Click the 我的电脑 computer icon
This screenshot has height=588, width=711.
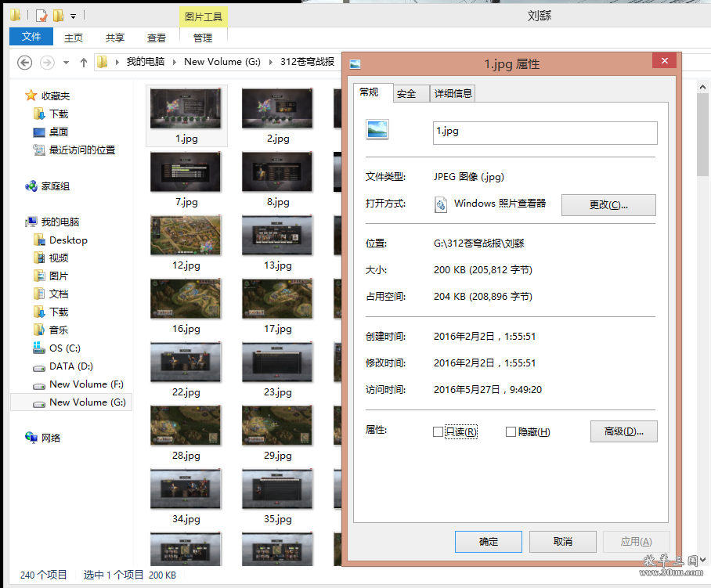pos(31,222)
